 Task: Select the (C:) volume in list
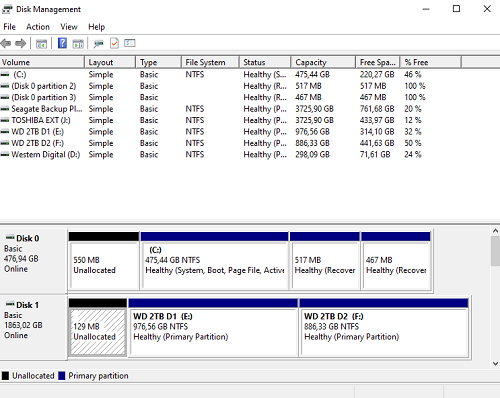[x=20, y=74]
